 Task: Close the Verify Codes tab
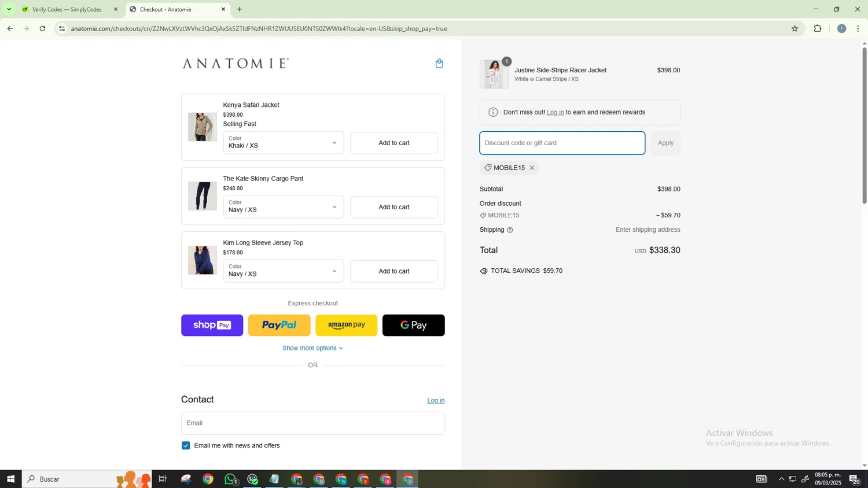(x=116, y=9)
